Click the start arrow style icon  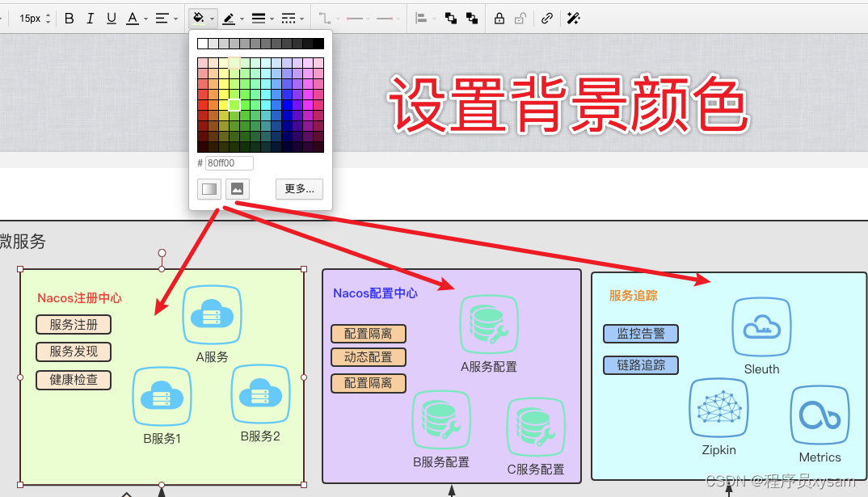pos(355,19)
